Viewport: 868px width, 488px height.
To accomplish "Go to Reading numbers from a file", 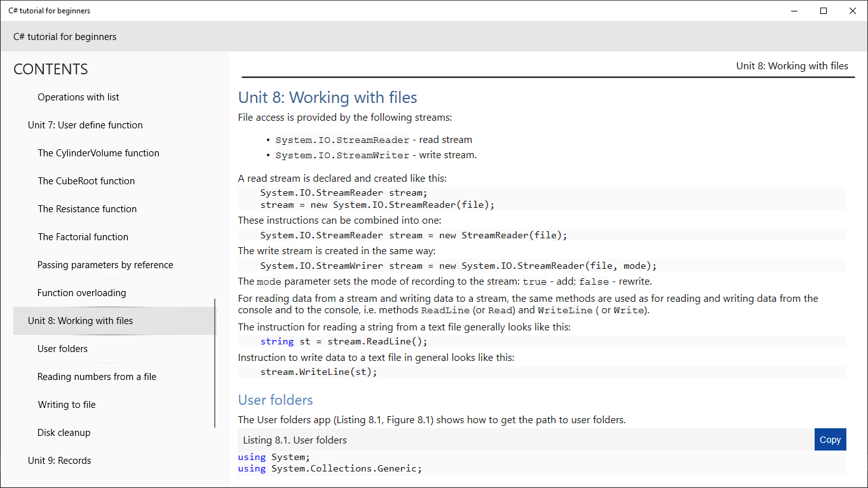I will point(97,377).
